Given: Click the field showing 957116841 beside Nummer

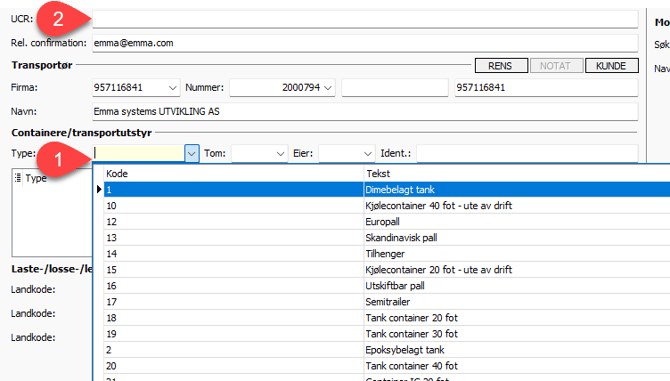Looking at the screenshot, I should click(546, 88).
